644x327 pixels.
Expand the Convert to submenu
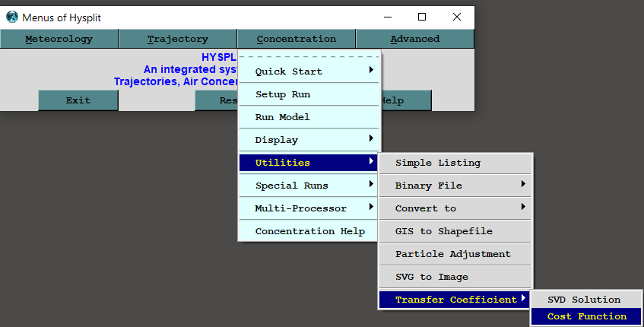(455, 208)
